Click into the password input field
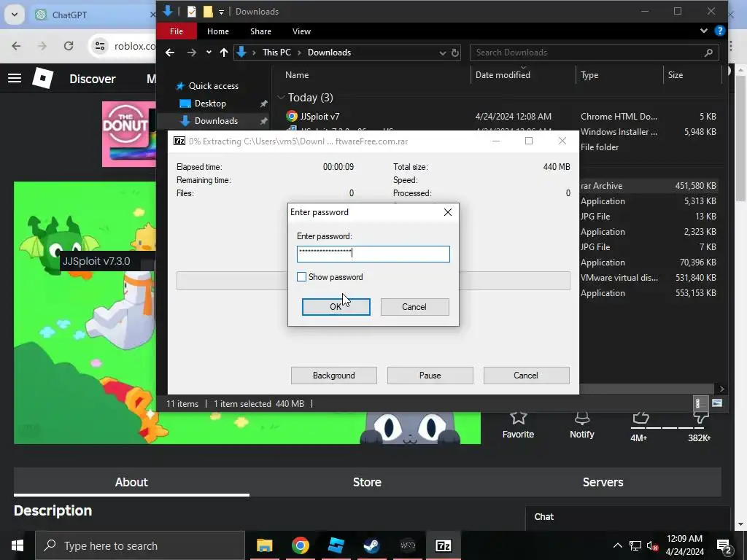The width and height of the screenshot is (747, 560). 373,254
